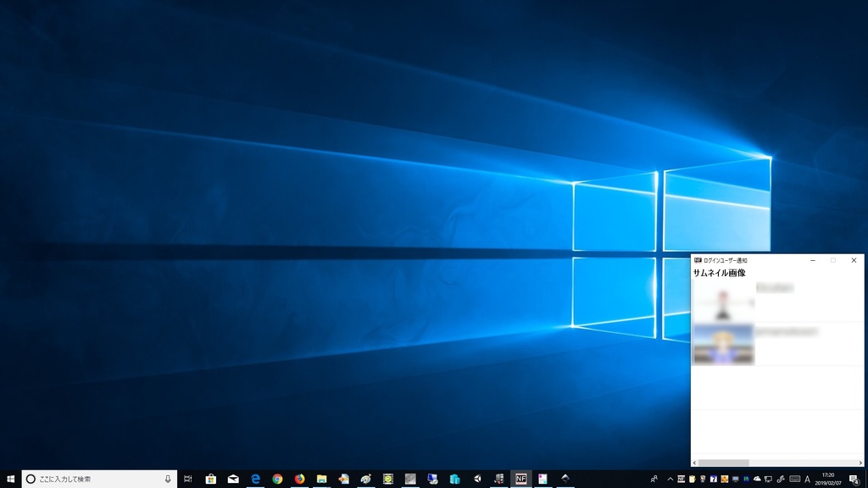Minimize the ログインユーザー通知 window
The height and width of the screenshot is (488, 868).
[x=813, y=260]
